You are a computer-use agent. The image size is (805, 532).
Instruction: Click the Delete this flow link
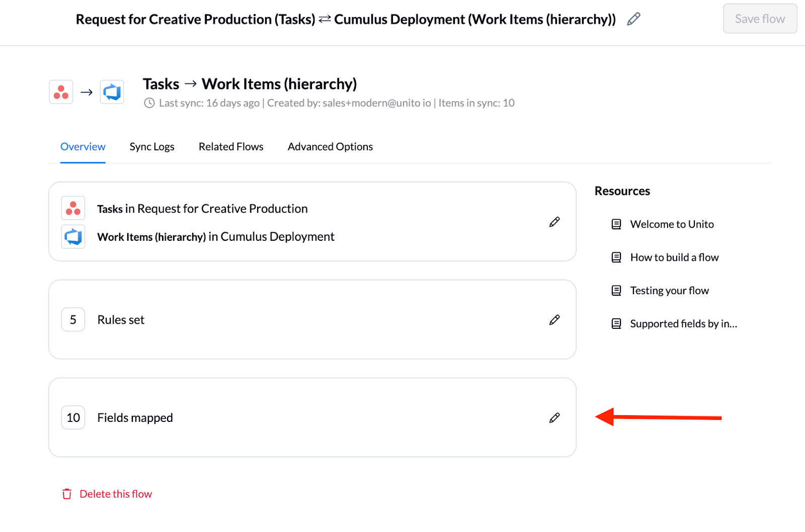click(x=115, y=494)
